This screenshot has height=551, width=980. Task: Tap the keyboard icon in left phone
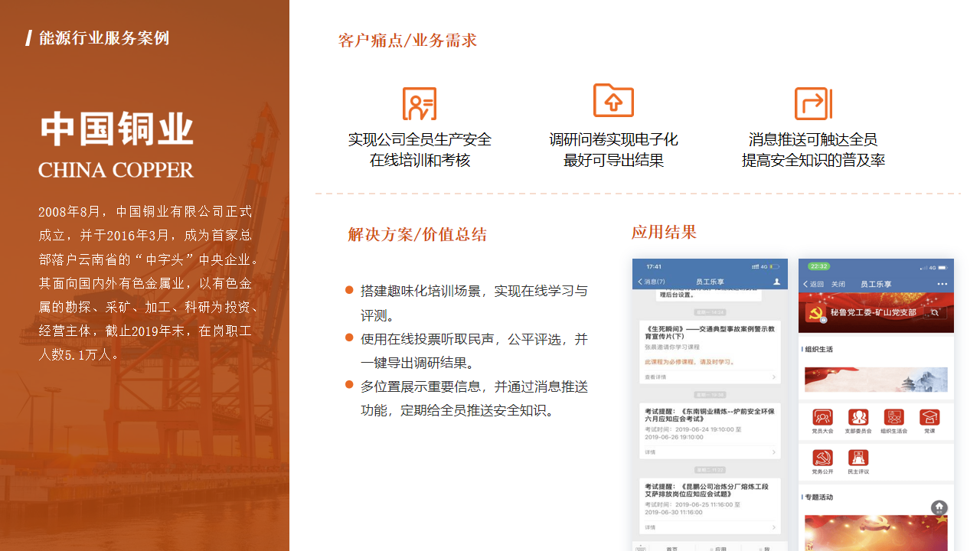(641, 548)
